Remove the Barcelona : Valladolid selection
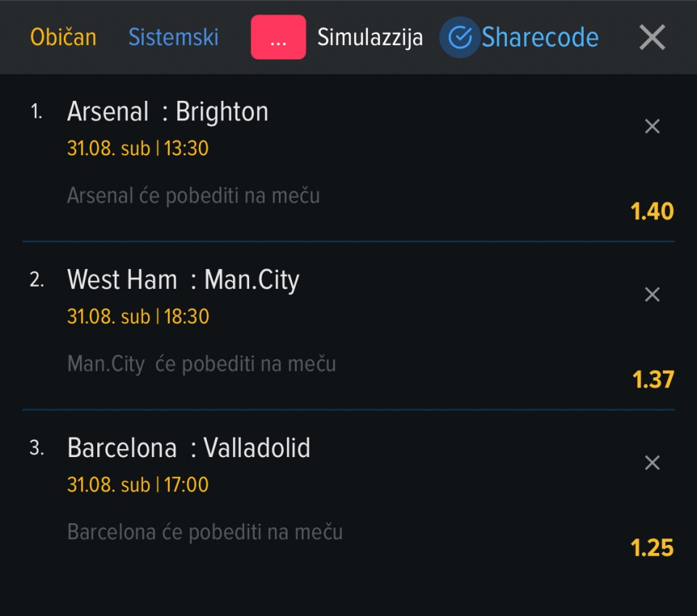Viewport: 697px width, 616px height. pyautogui.click(x=652, y=463)
